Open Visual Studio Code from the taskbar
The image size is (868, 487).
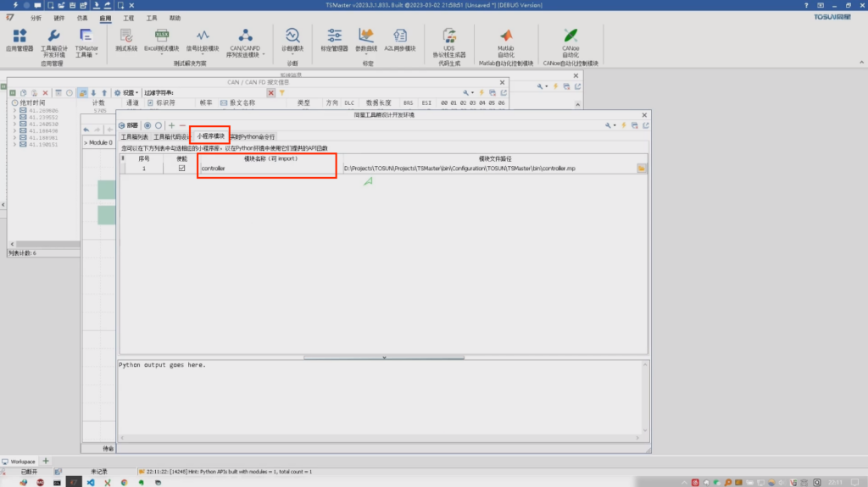coord(90,481)
